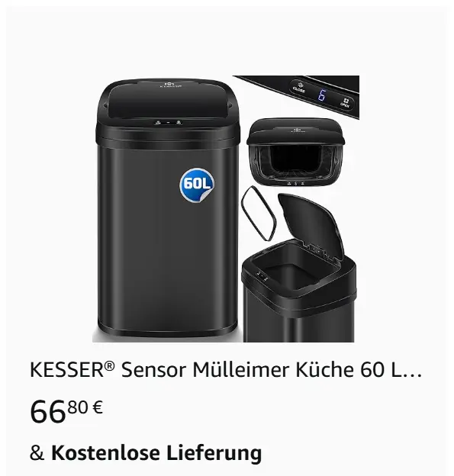
Task: Click the superscript 80 cents in the price
Action: pyautogui.click(x=79, y=407)
